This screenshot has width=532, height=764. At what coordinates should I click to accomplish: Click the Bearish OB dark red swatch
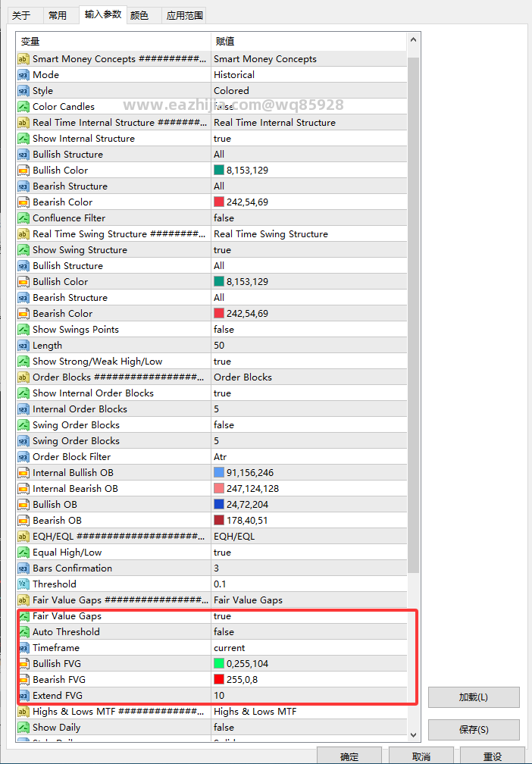pos(219,521)
